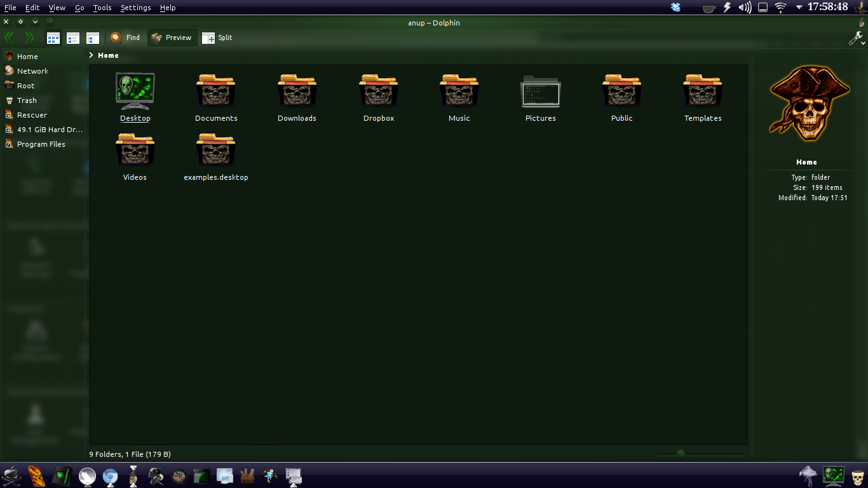868x488 pixels.
Task: Select the Dropbox folder icon
Action: coord(379,91)
